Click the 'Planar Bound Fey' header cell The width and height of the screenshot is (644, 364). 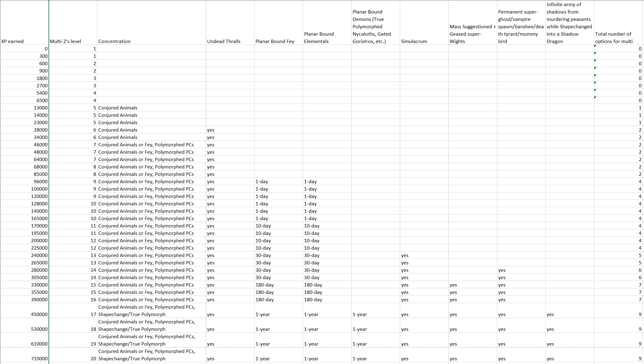click(x=279, y=22)
